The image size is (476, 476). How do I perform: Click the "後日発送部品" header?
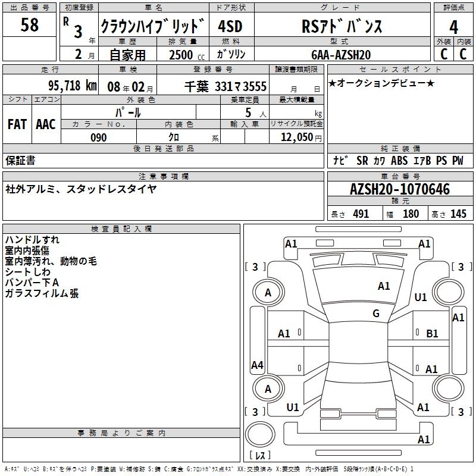163,148
